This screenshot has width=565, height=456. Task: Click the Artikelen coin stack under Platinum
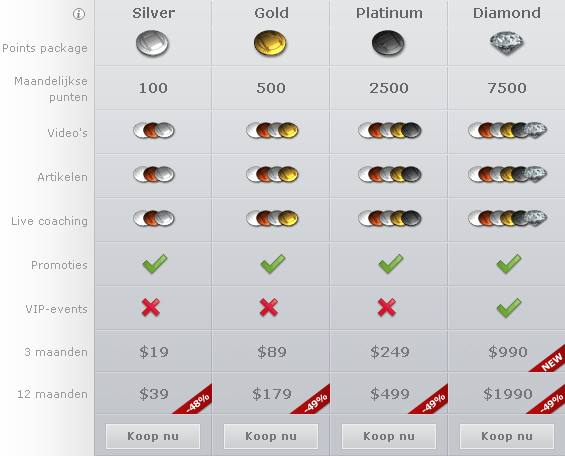pos(390,174)
